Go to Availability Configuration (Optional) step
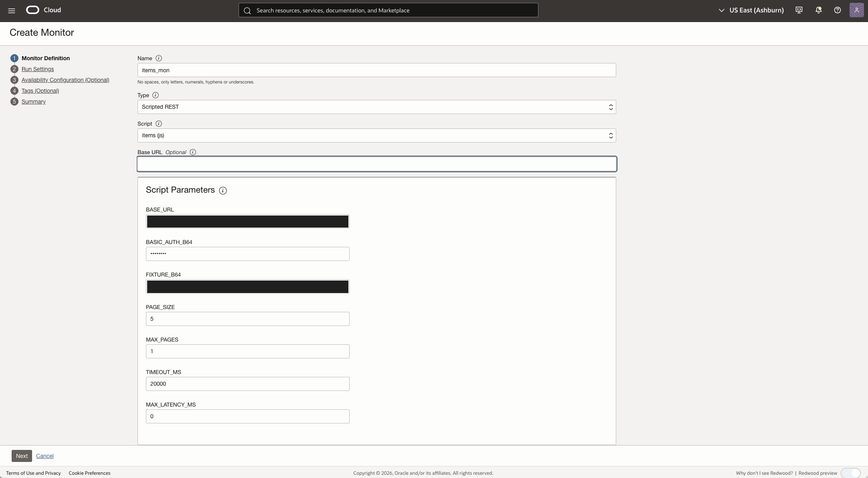 pos(65,80)
